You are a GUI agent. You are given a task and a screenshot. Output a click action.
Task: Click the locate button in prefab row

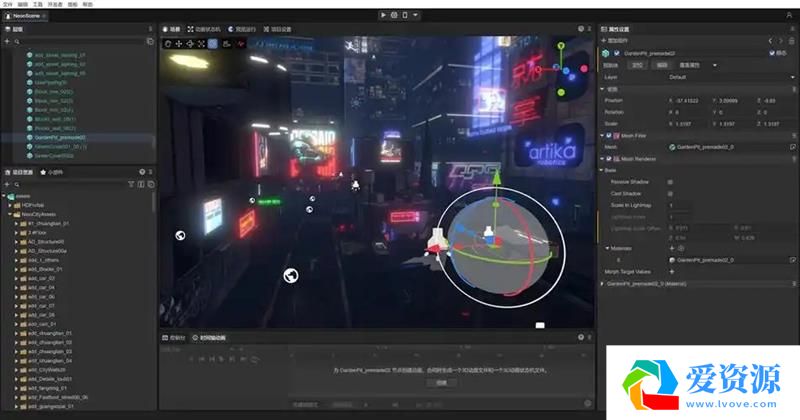[x=638, y=65]
